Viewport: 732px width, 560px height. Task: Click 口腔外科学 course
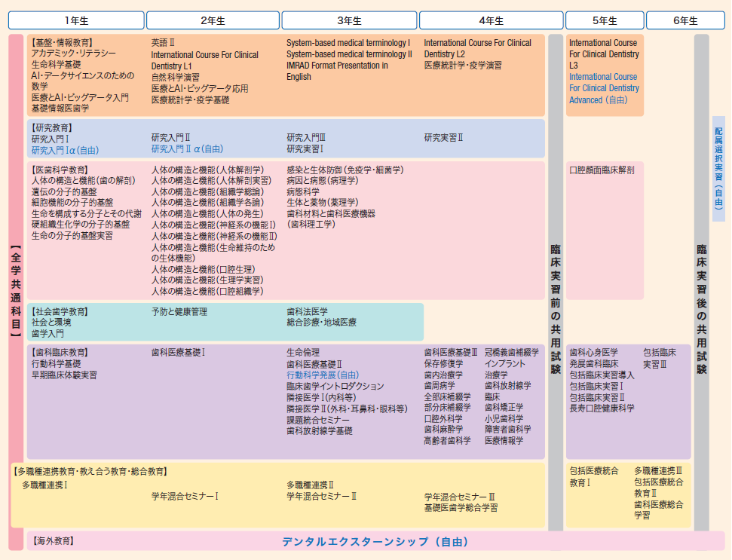click(443, 418)
